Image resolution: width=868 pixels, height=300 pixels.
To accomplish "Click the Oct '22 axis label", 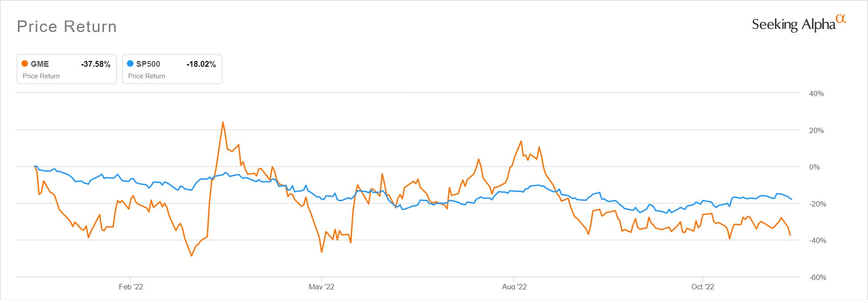I will (702, 287).
